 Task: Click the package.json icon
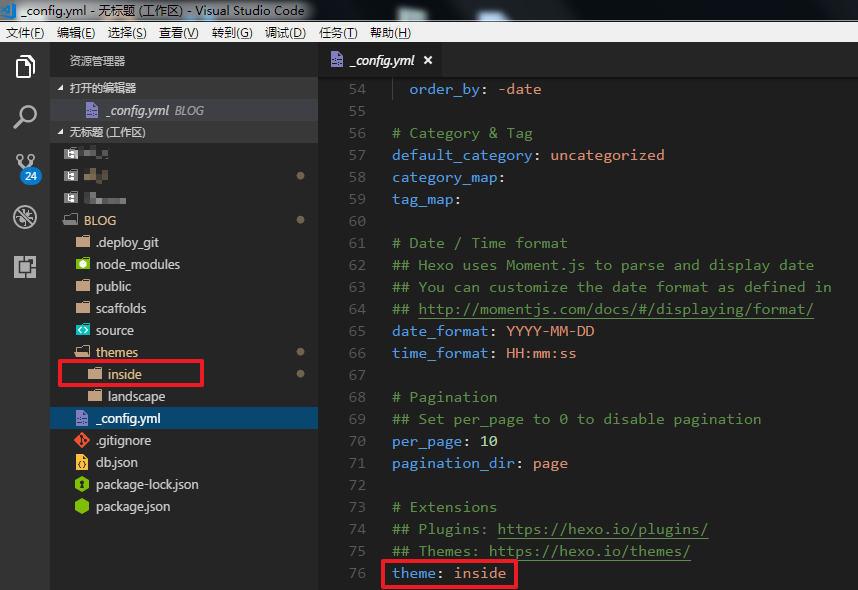click(82, 506)
